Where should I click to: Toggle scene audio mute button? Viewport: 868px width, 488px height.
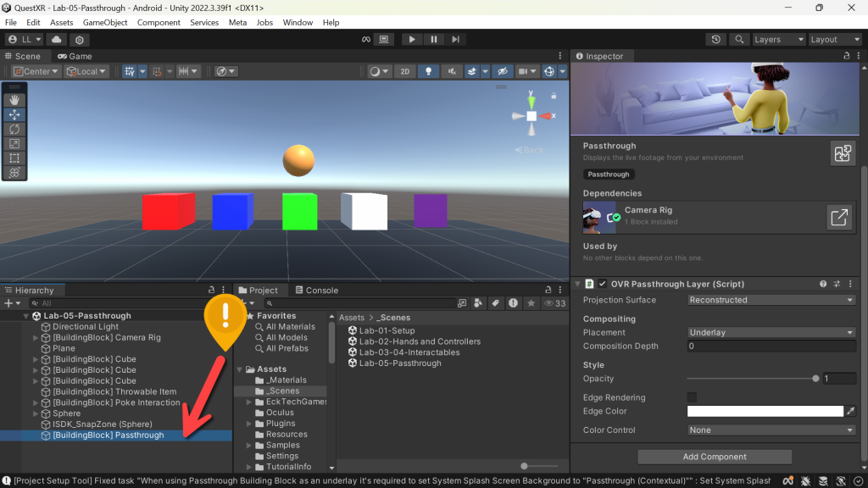point(452,71)
